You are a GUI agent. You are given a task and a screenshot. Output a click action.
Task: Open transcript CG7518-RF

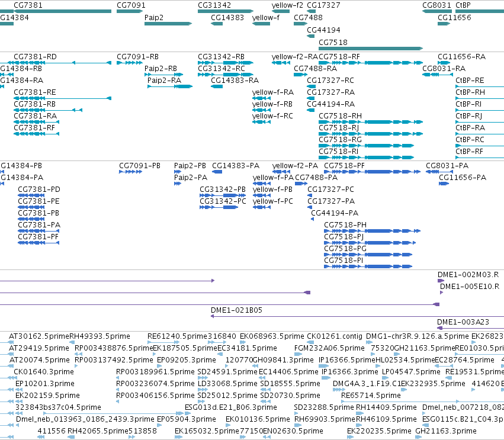[371, 63]
